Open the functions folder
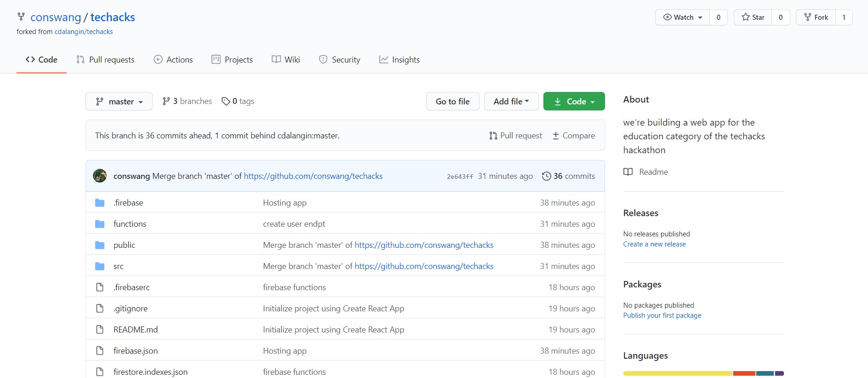The height and width of the screenshot is (378, 868). click(x=130, y=224)
